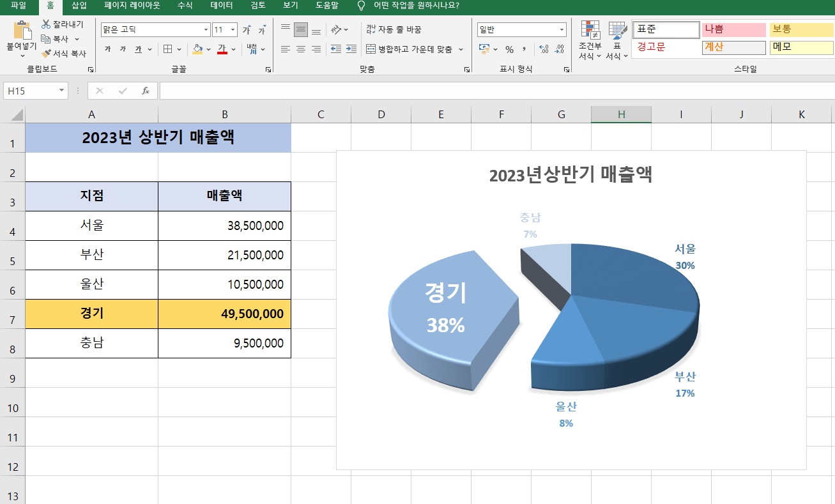The width and height of the screenshot is (835, 504).
Task: Switch to the 삽입 tab
Action: (79, 6)
